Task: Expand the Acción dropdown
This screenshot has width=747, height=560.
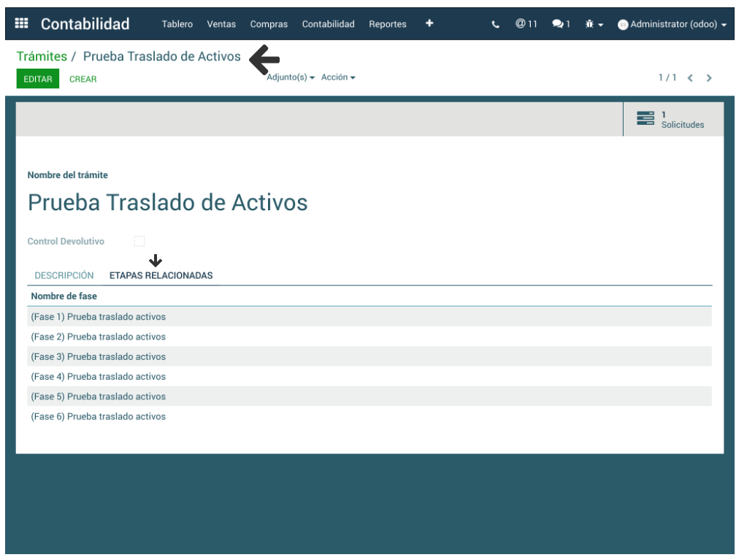Action: (x=338, y=77)
